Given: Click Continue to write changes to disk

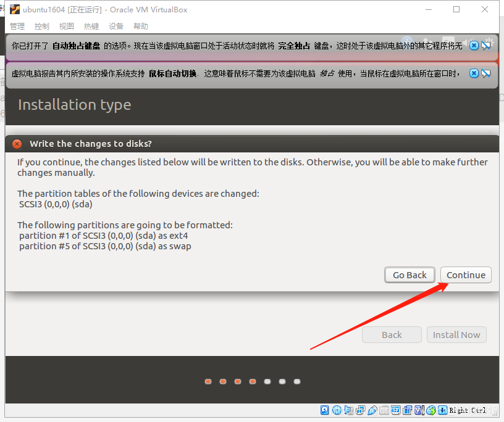Looking at the screenshot, I should 466,275.
